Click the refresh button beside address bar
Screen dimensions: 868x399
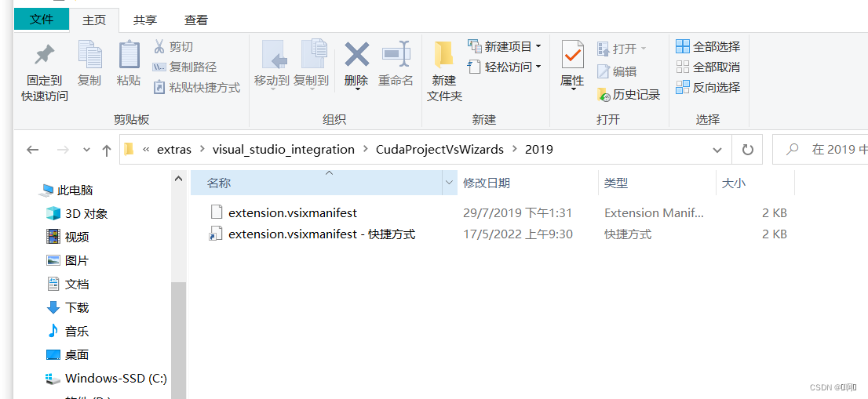[748, 150]
